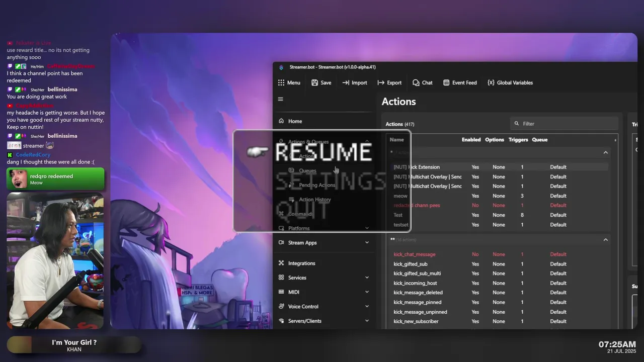644x362 pixels.
Task: Sort actions by the Triggers column header
Action: point(518,140)
